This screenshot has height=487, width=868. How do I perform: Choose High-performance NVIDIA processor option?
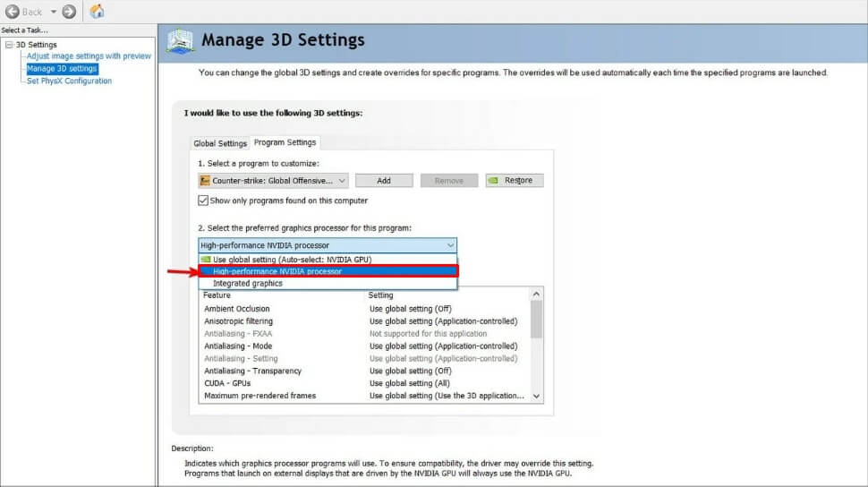[x=328, y=271]
